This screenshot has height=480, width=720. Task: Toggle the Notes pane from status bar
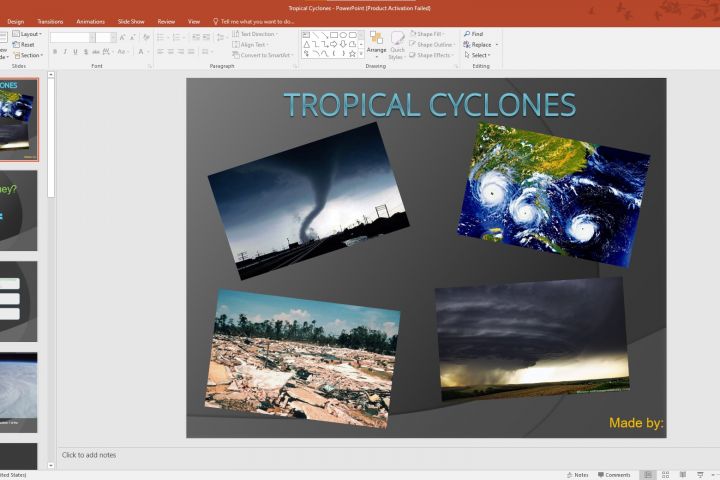tap(577, 475)
